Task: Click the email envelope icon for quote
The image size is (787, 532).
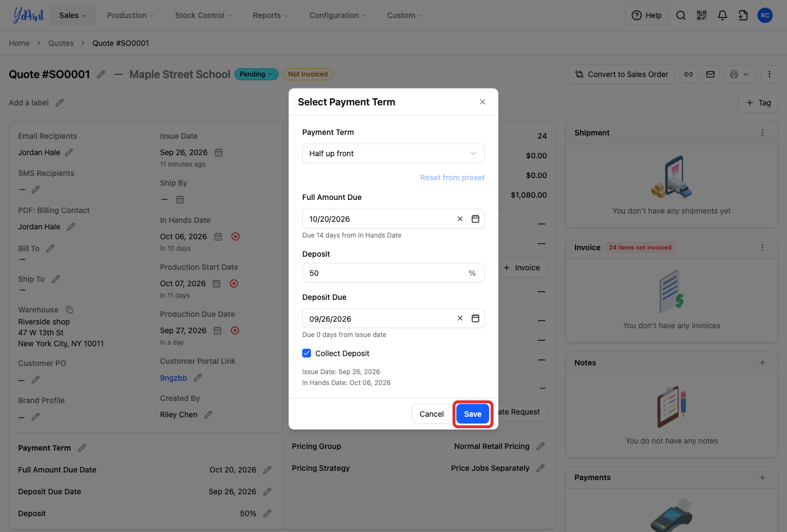Action: coord(710,74)
